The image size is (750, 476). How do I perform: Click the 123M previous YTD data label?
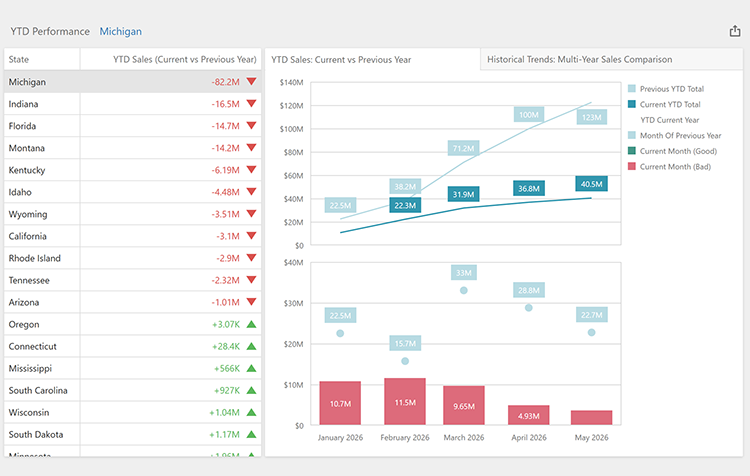point(591,117)
